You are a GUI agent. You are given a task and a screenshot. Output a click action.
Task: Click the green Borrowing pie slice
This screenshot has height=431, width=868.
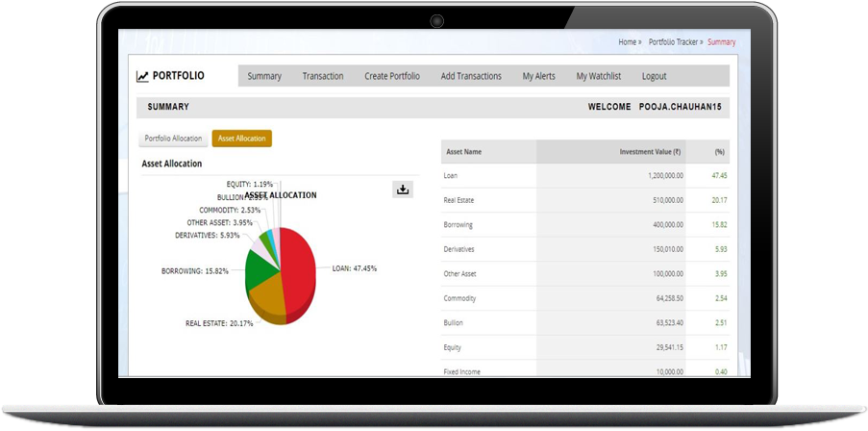[x=260, y=272]
